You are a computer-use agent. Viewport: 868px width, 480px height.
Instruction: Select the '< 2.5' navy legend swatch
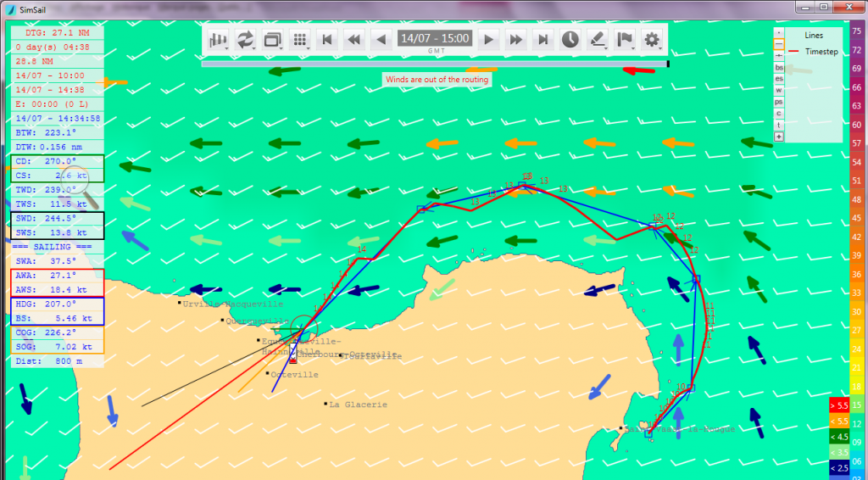click(x=838, y=468)
